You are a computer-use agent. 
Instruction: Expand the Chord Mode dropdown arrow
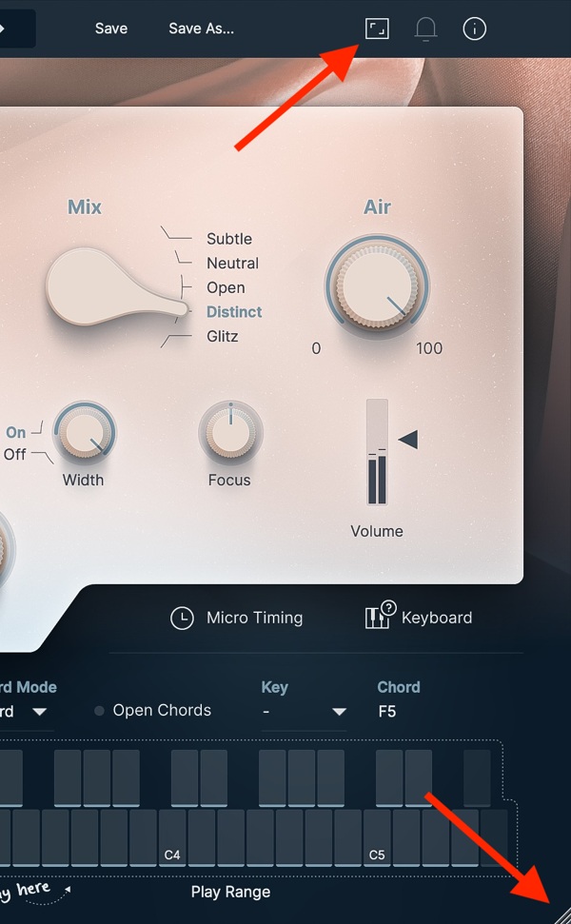point(39,712)
